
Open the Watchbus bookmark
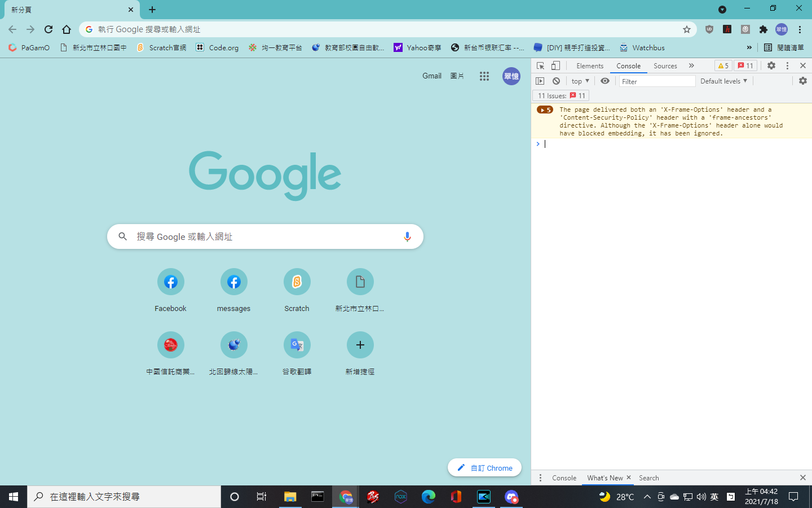[x=642, y=47]
